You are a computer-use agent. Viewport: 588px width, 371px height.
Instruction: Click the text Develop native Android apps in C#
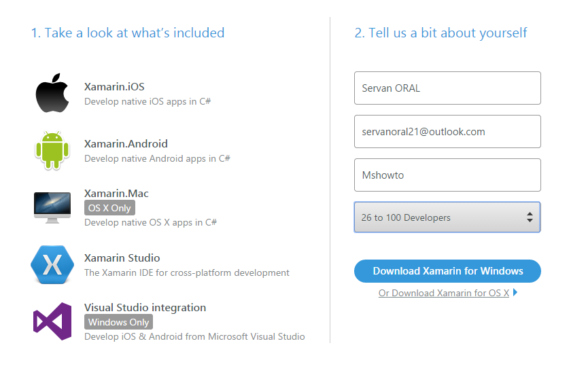coord(157,158)
